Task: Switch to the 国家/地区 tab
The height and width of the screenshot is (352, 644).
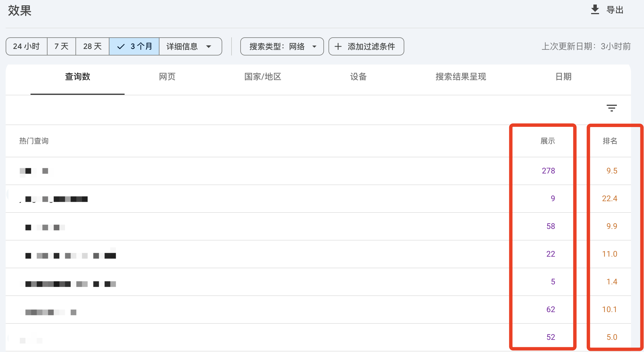Action: click(263, 77)
